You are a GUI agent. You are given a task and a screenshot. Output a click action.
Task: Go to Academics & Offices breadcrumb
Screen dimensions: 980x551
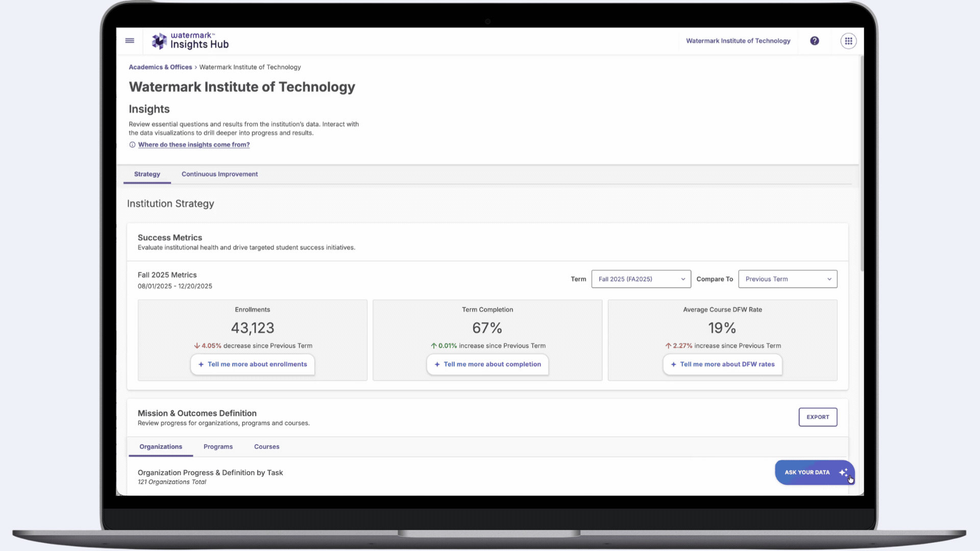tap(160, 67)
